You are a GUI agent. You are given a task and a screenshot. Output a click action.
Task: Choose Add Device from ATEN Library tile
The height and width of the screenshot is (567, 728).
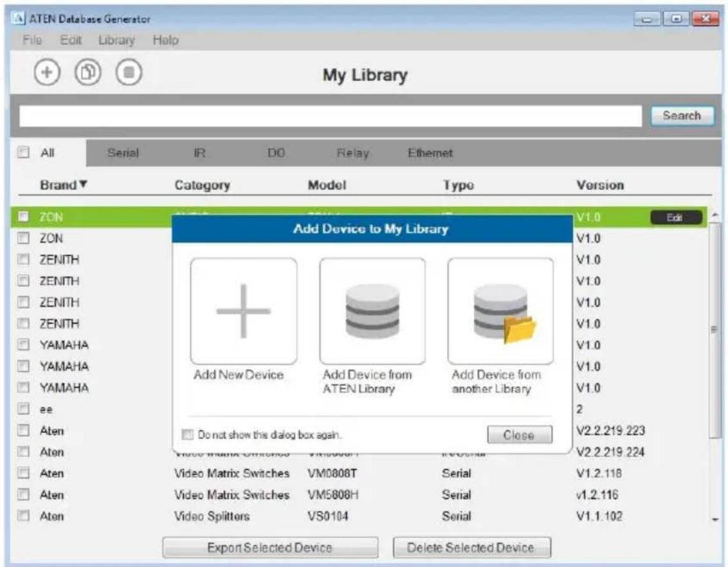tap(372, 311)
